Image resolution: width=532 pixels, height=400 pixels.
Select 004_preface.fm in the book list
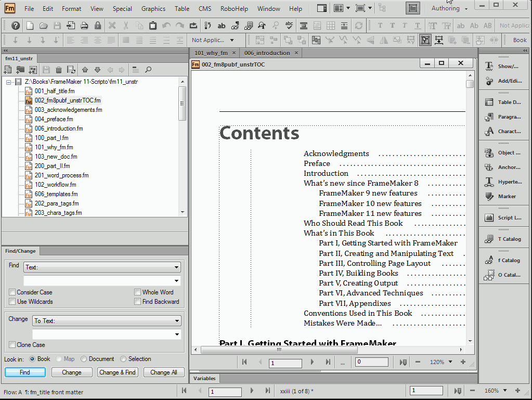click(x=54, y=119)
